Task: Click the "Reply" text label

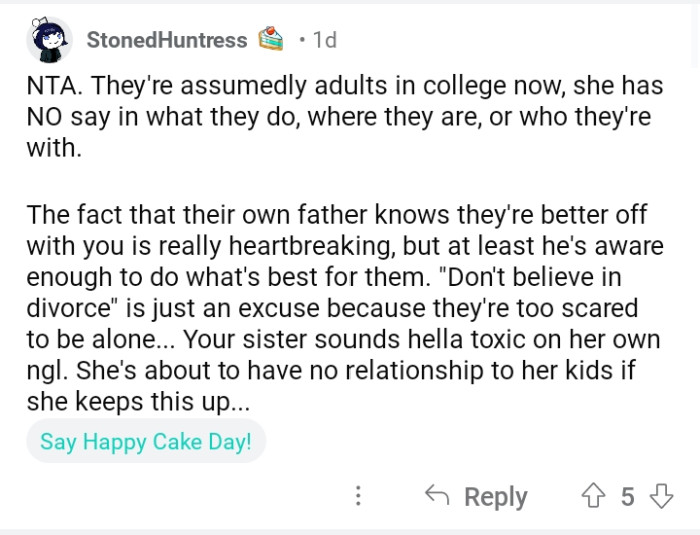Action: 495,497
